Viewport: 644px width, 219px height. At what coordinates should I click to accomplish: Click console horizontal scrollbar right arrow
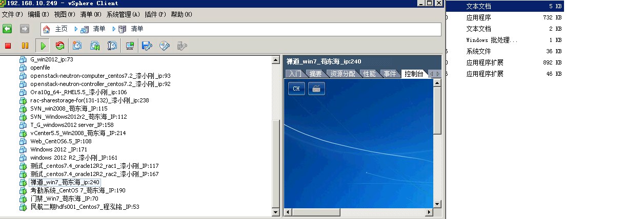tap(429, 212)
